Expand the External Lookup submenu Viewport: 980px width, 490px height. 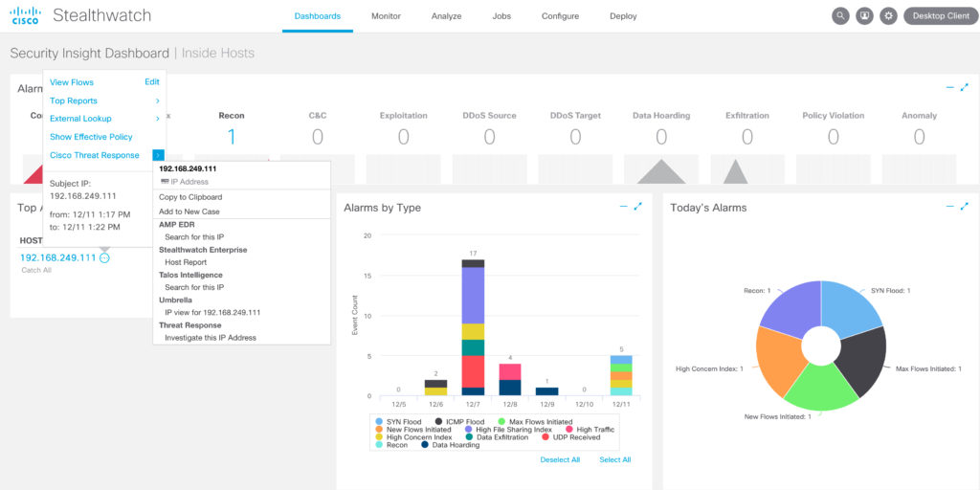tap(157, 119)
